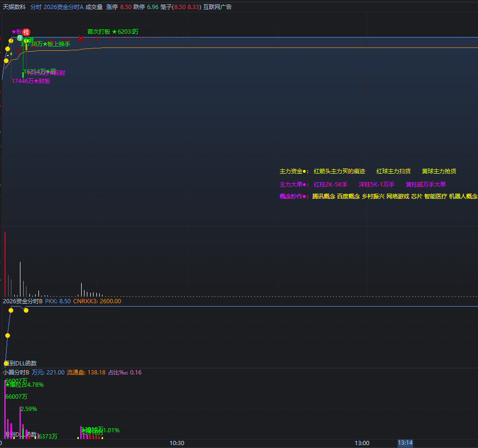Select the stock name 天娱数科
The image size is (478, 448).
(14, 7)
